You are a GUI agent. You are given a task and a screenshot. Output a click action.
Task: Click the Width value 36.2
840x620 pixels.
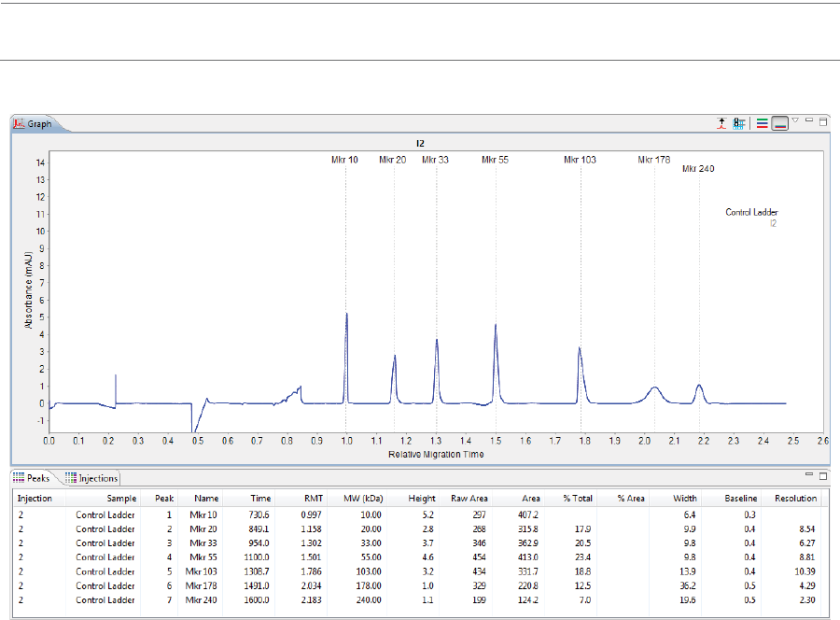pyautogui.click(x=688, y=585)
